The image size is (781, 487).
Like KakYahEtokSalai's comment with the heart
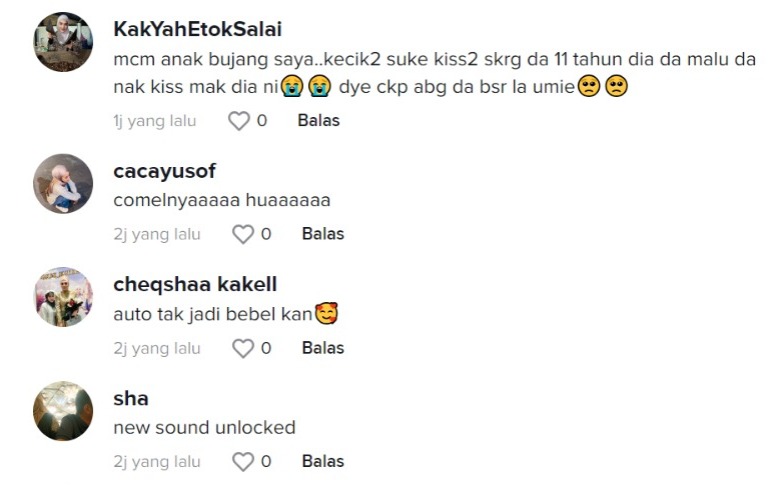[x=238, y=121]
